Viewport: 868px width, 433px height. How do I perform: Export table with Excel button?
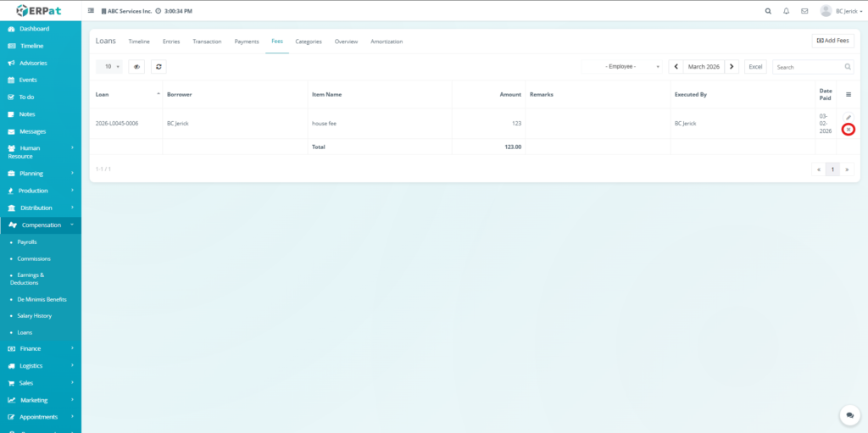coord(755,66)
